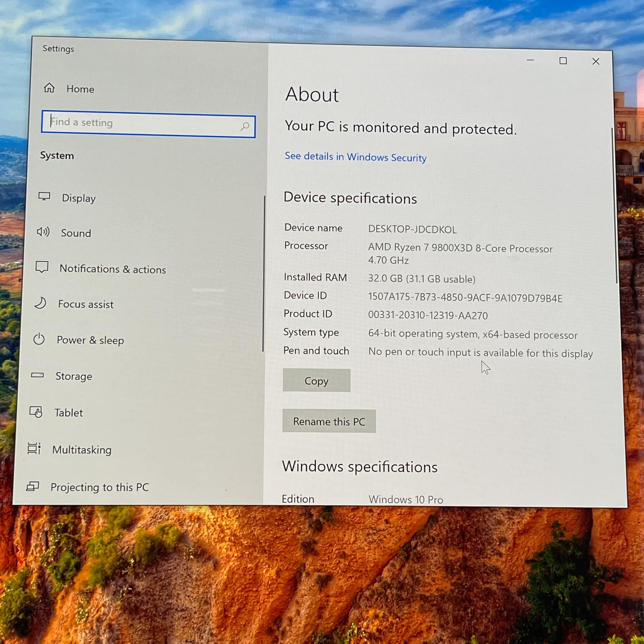Click the About page title
This screenshot has width=644, height=644.
point(312,95)
